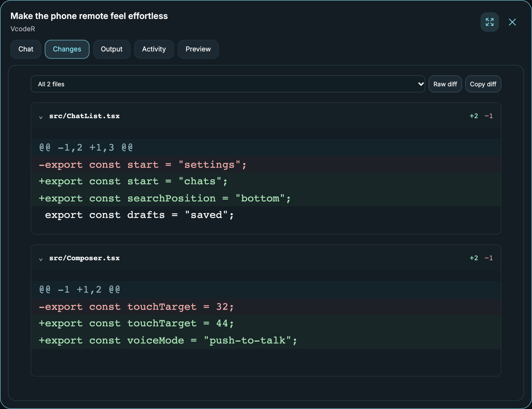532x409 pixels.
Task: Click the added voiceMode push-to-talk line
Action: point(266,340)
